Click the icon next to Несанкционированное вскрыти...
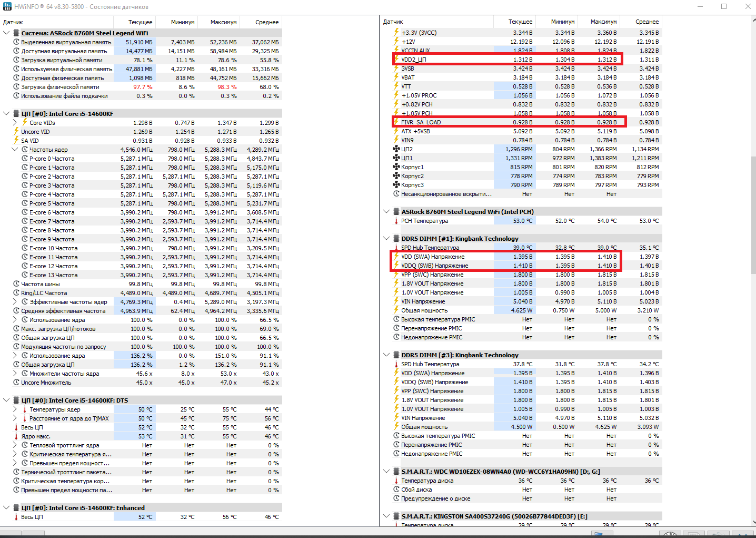The width and height of the screenshot is (756, 538). [x=396, y=194]
